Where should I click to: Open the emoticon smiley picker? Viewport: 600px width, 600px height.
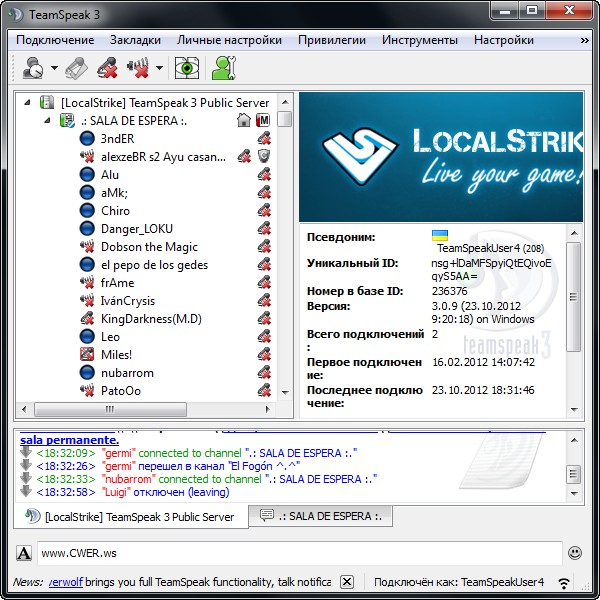[x=575, y=552]
